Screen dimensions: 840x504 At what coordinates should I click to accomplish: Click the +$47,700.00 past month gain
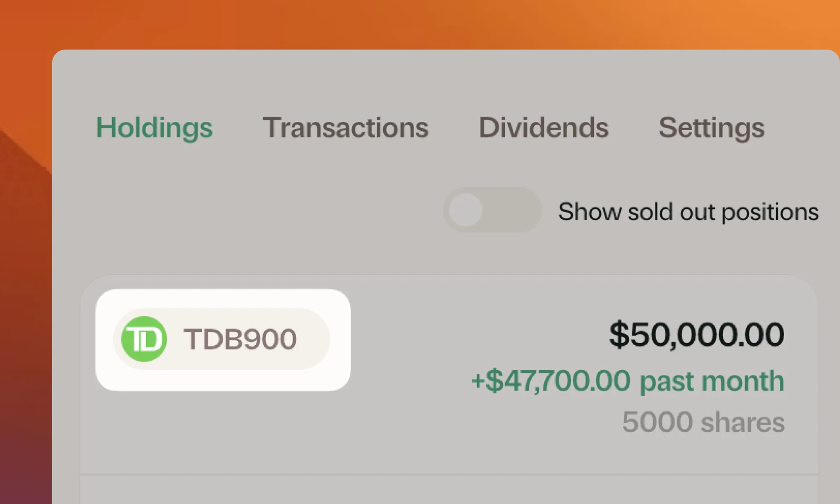(x=550, y=381)
